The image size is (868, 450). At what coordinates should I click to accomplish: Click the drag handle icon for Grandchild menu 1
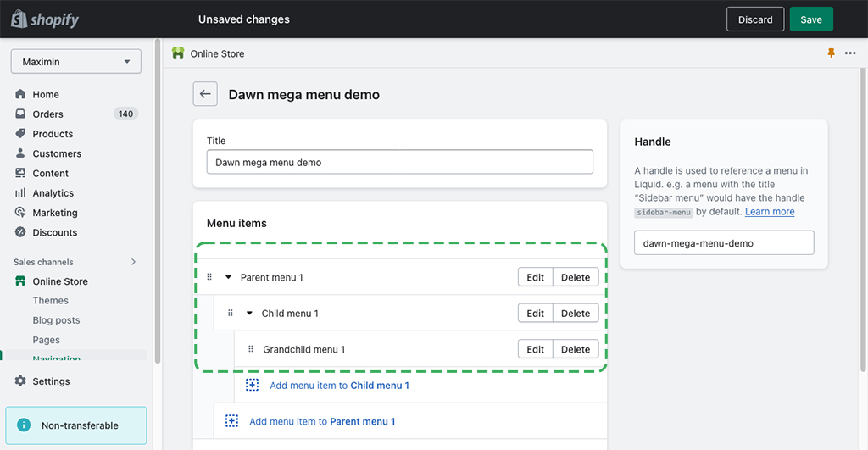point(251,348)
